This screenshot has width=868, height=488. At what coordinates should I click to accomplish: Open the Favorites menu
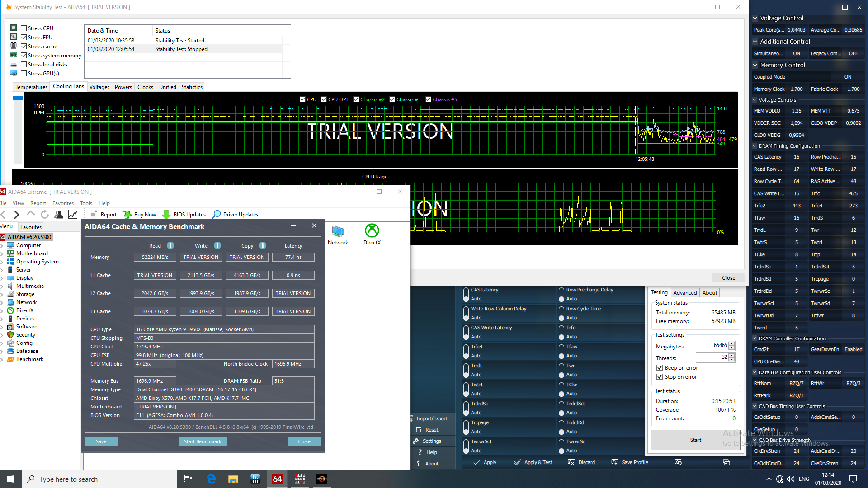[63, 203]
